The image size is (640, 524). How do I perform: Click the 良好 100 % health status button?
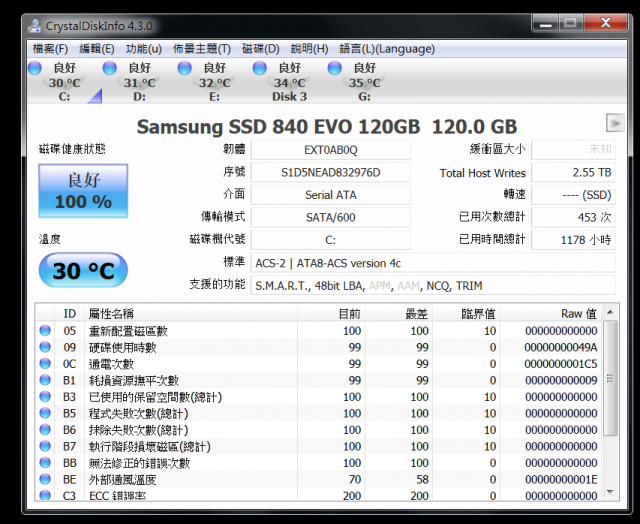click(83, 191)
